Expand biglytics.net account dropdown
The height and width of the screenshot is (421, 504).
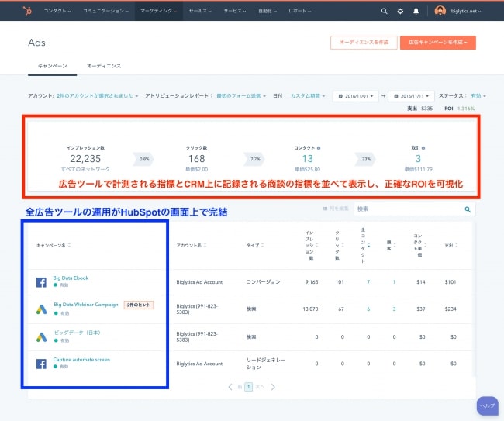(466, 11)
